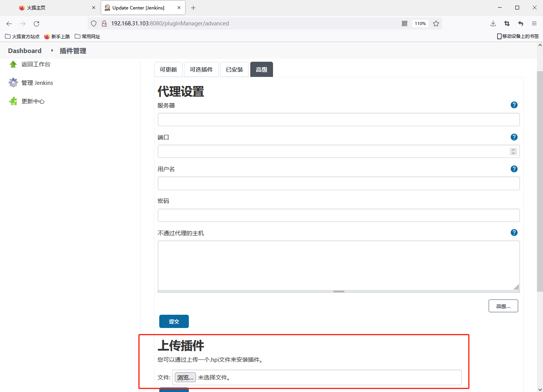
Task: Open help for 不通过代理的主机 field
Action: 514,233
